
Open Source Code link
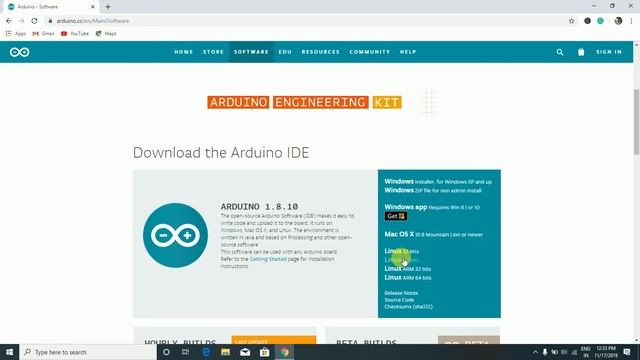click(x=399, y=300)
